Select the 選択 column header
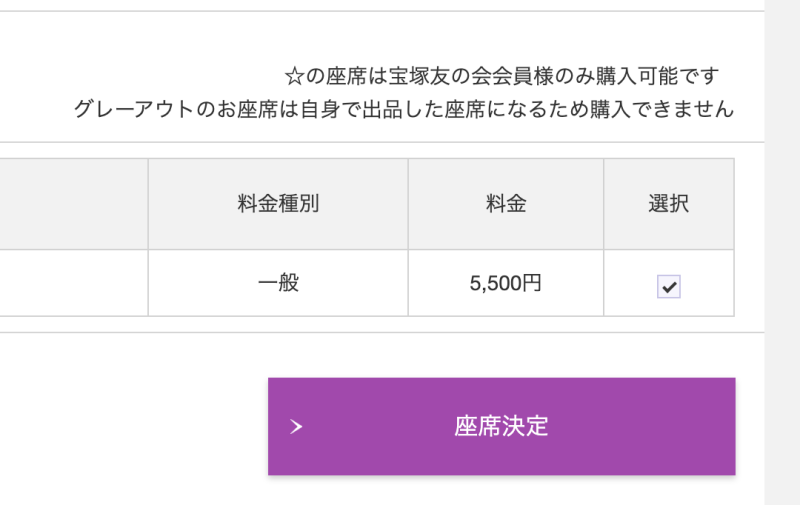This screenshot has width=800, height=505. pyautogui.click(x=669, y=204)
